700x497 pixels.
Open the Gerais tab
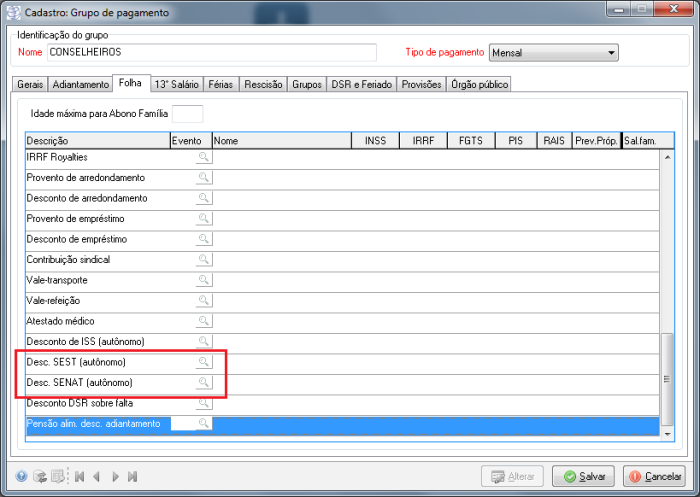pos(30,85)
